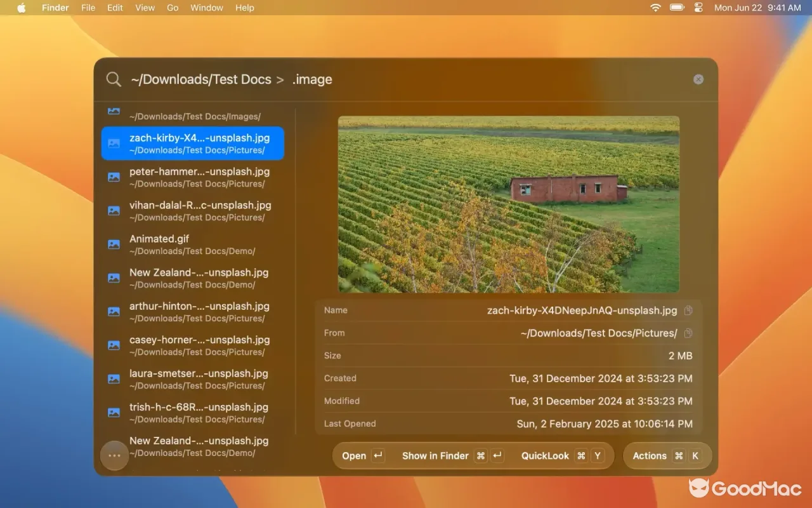Click the .image search field

(x=312, y=79)
